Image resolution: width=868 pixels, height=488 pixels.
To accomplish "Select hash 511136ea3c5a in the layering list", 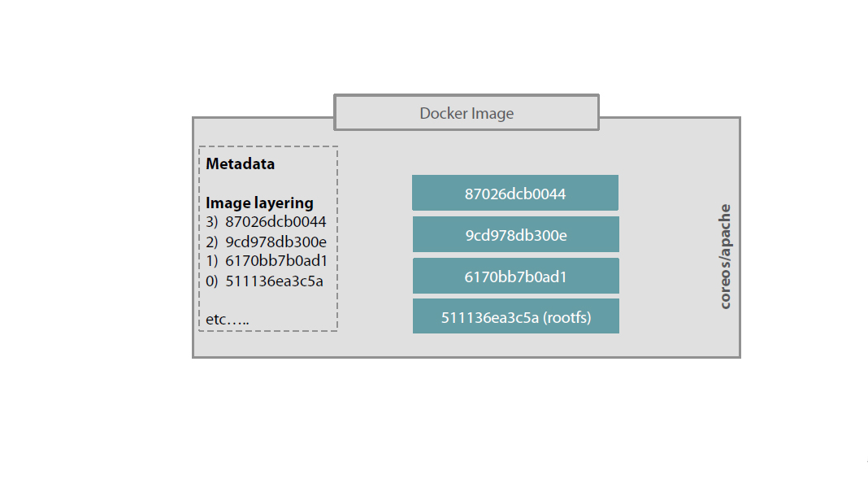I will pyautogui.click(x=274, y=281).
